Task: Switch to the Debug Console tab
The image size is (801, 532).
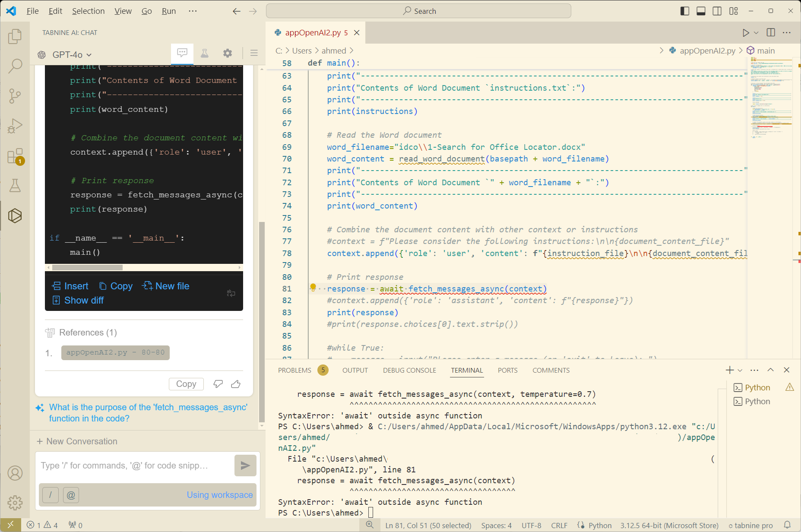Action: [409, 370]
